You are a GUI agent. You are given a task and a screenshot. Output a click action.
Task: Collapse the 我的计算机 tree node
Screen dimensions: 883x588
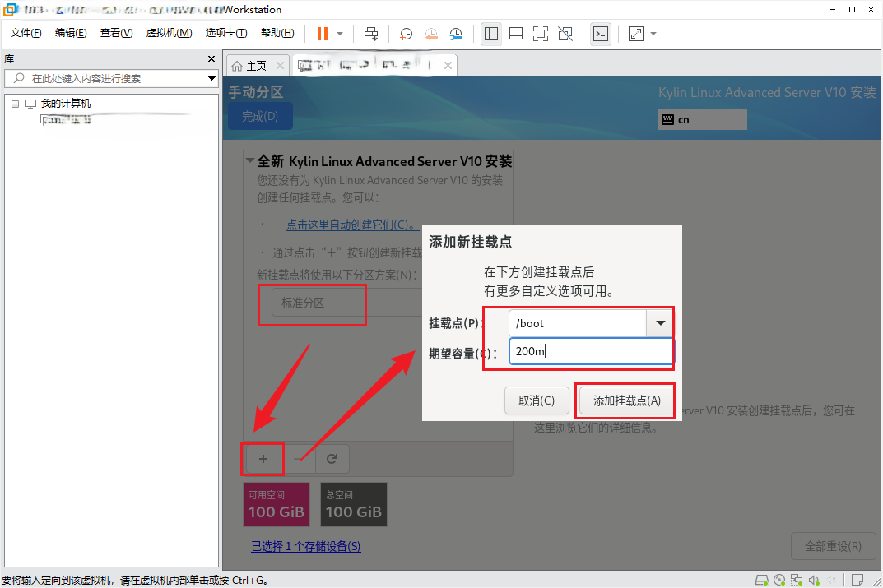pyautogui.click(x=15, y=104)
